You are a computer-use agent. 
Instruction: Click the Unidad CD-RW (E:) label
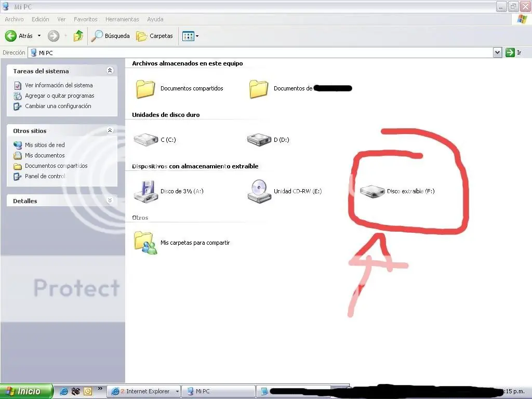[x=298, y=191]
